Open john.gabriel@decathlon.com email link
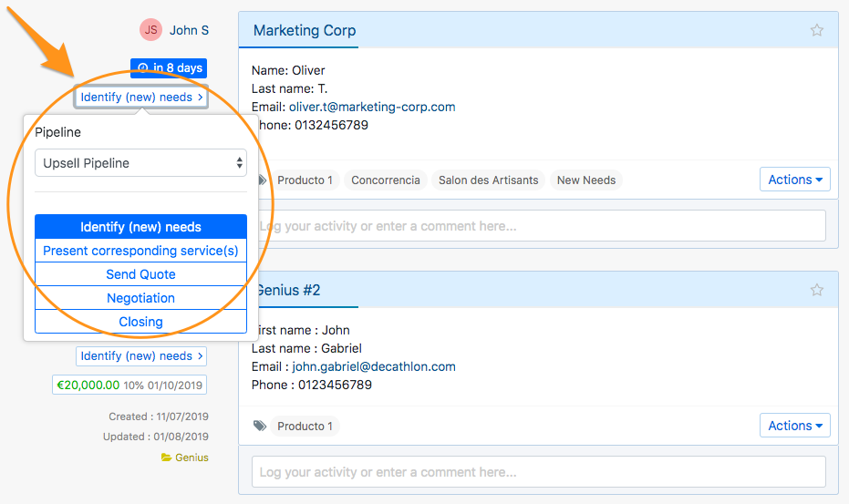849x504 pixels. tap(374, 366)
